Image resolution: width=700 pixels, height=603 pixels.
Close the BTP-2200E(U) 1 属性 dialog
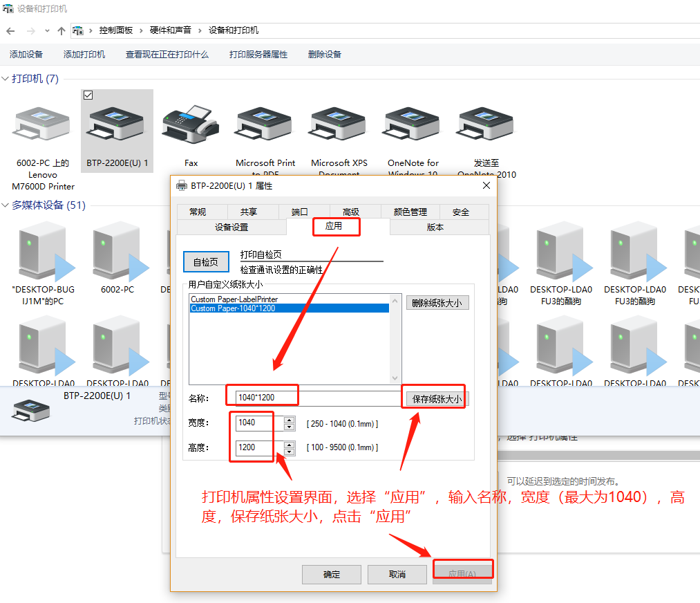486,185
